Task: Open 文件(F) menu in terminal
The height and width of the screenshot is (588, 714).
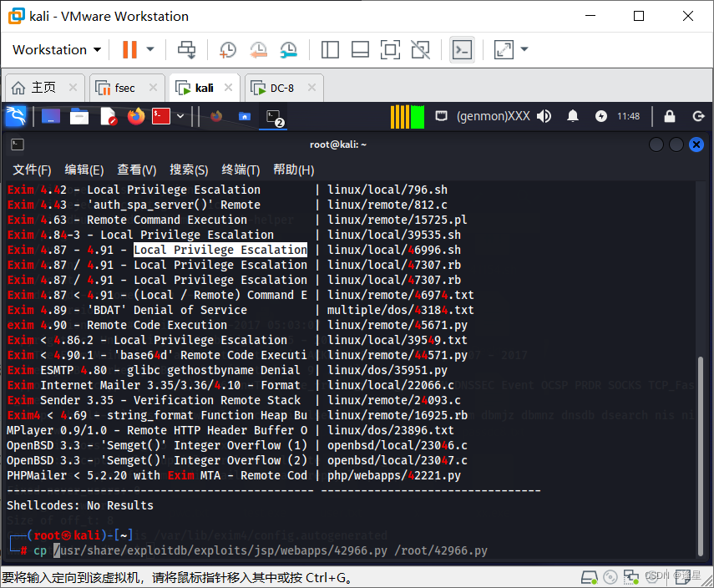Action: pos(32,170)
